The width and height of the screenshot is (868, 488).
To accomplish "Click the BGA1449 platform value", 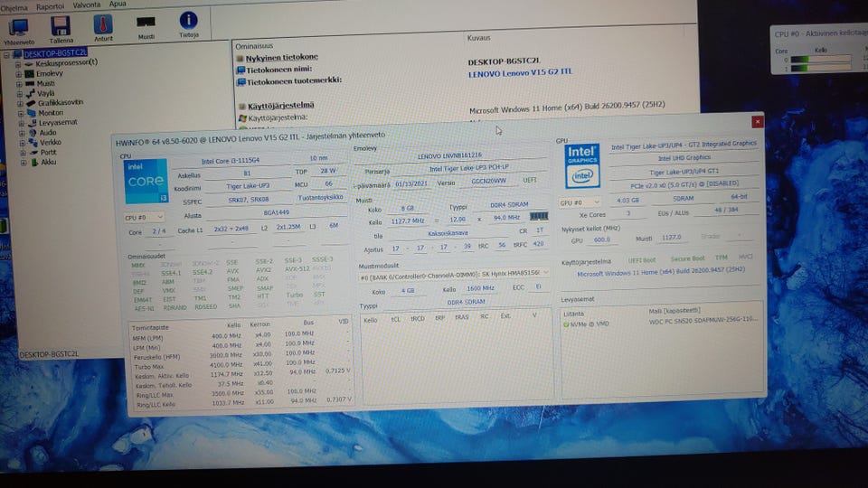I will tap(277, 212).
